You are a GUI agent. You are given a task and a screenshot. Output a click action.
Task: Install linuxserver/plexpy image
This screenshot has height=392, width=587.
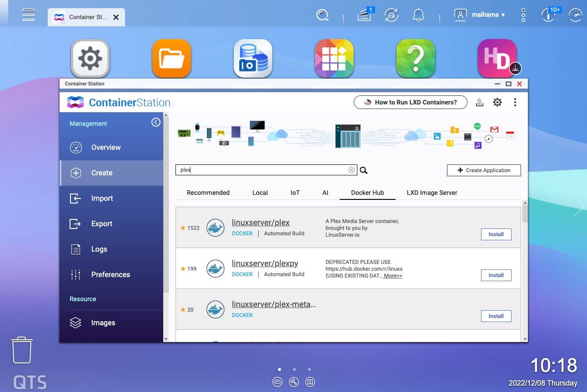496,275
